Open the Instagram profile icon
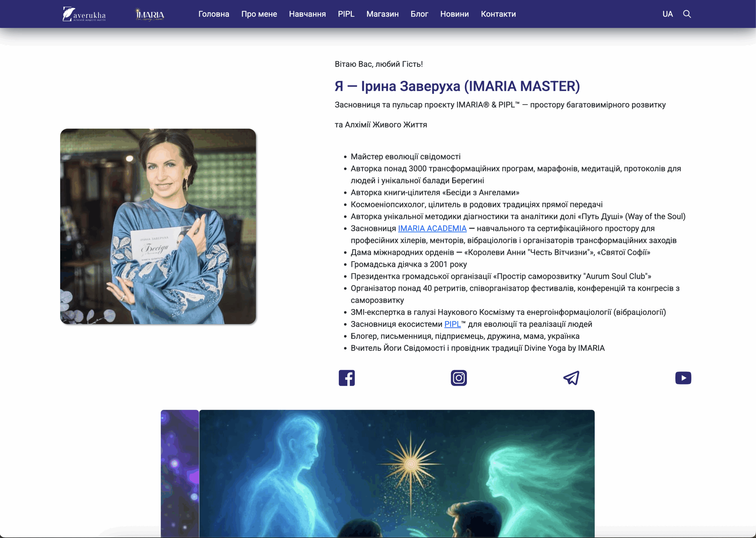756x538 pixels. (459, 378)
